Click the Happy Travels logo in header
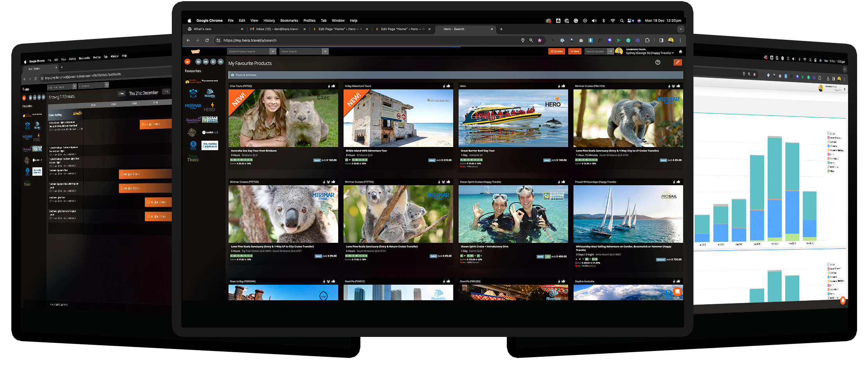 [x=195, y=51]
